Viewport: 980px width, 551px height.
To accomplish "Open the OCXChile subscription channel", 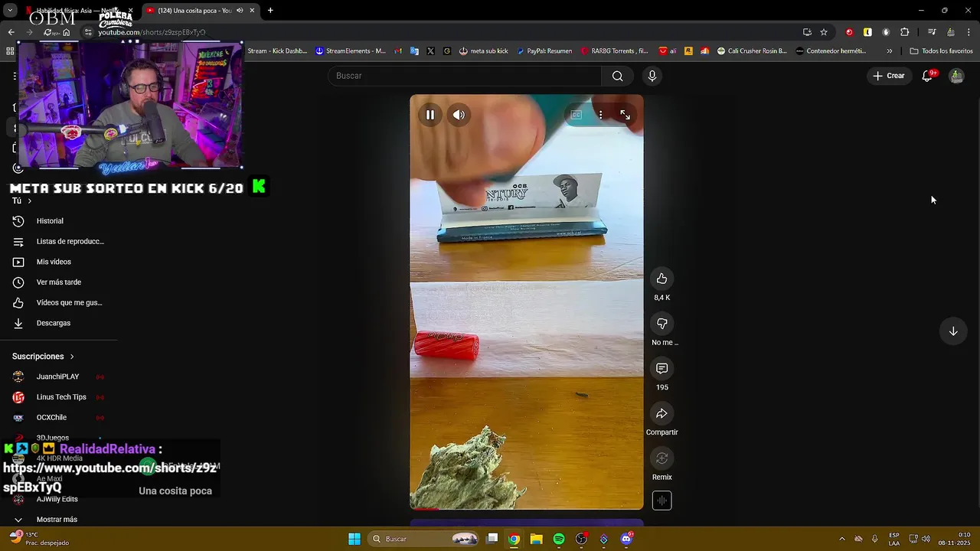I will (x=51, y=417).
